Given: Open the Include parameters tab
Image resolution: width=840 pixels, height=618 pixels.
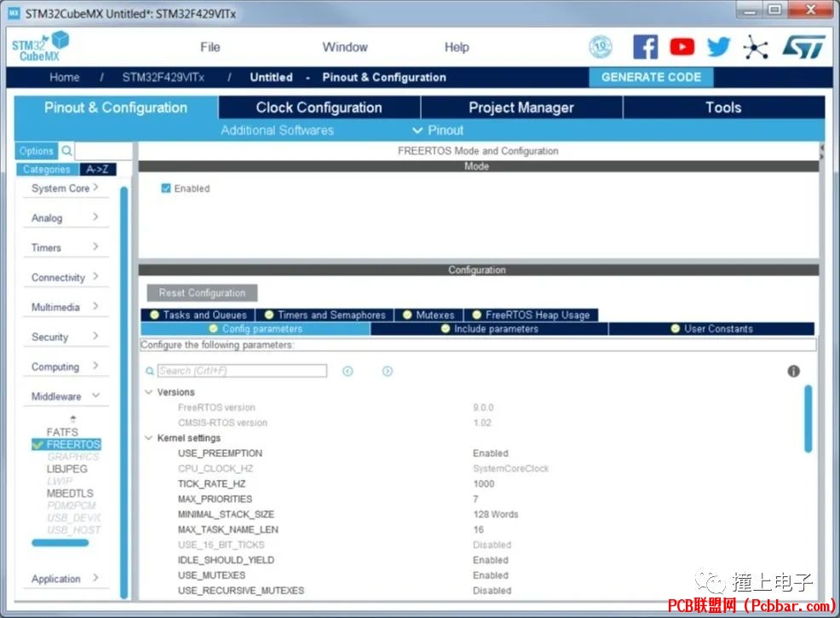Looking at the screenshot, I should [x=490, y=328].
